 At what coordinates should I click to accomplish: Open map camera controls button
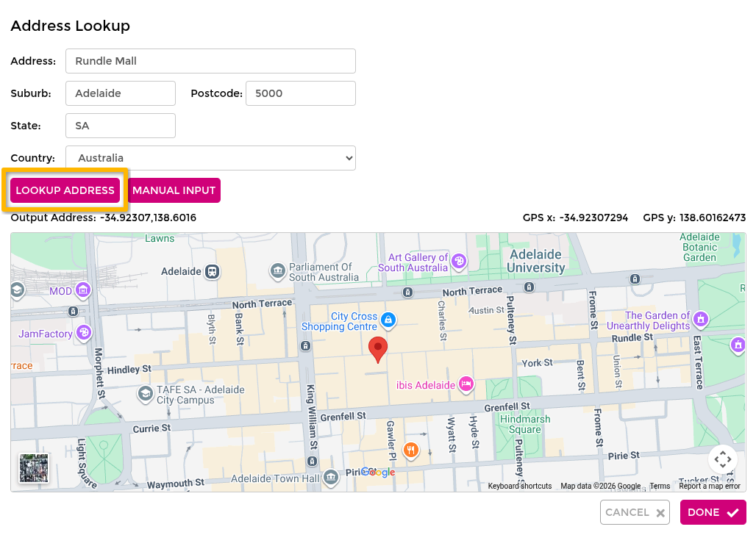pyautogui.click(x=722, y=459)
